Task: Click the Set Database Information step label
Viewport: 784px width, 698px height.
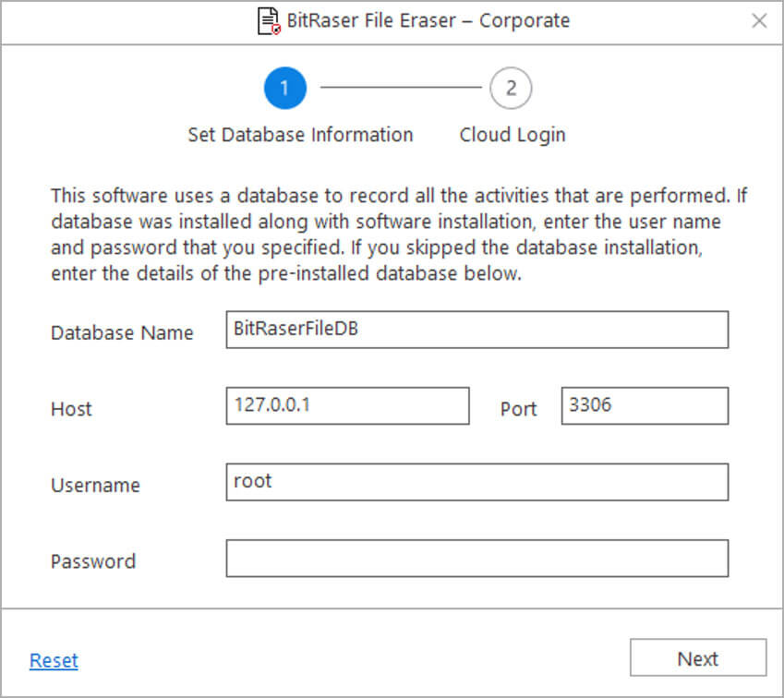Action: click(x=300, y=135)
